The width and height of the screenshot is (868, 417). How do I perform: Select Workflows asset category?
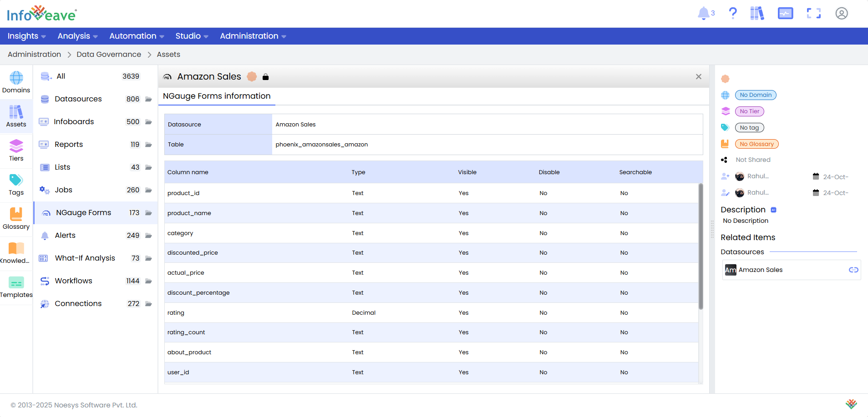pyautogui.click(x=96, y=281)
